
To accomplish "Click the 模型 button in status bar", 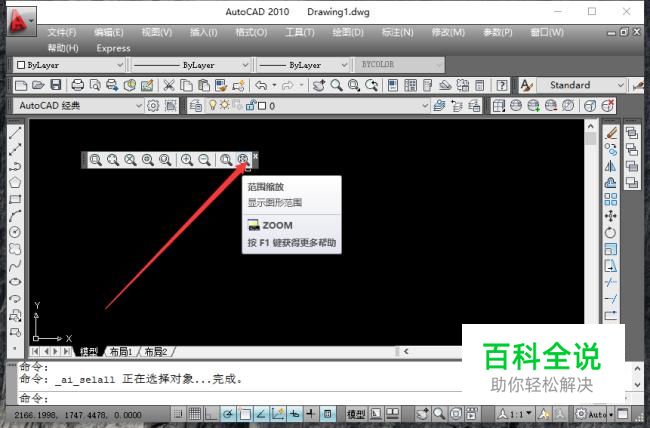I will 356,414.
